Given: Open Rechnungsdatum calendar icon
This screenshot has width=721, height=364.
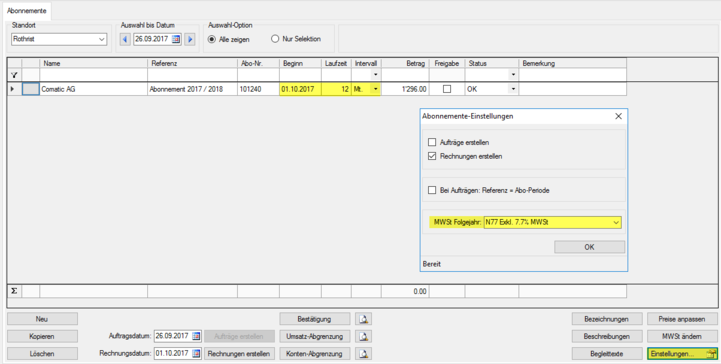Looking at the screenshot, I should tap(196, 353).
